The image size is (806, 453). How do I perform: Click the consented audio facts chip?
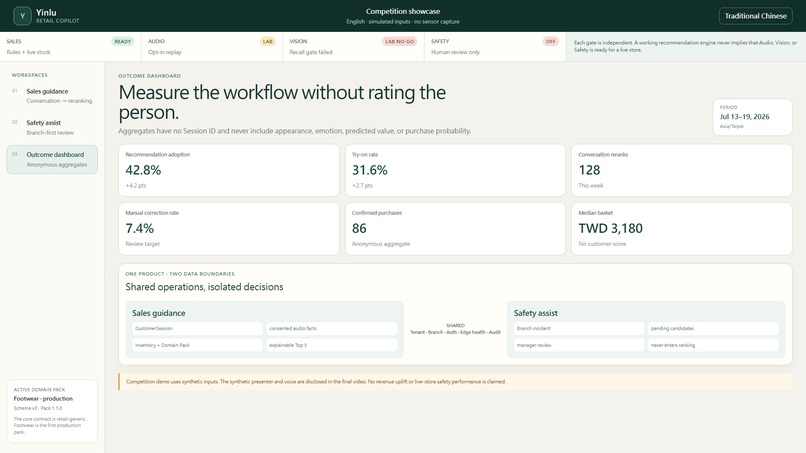coord(332,329)
